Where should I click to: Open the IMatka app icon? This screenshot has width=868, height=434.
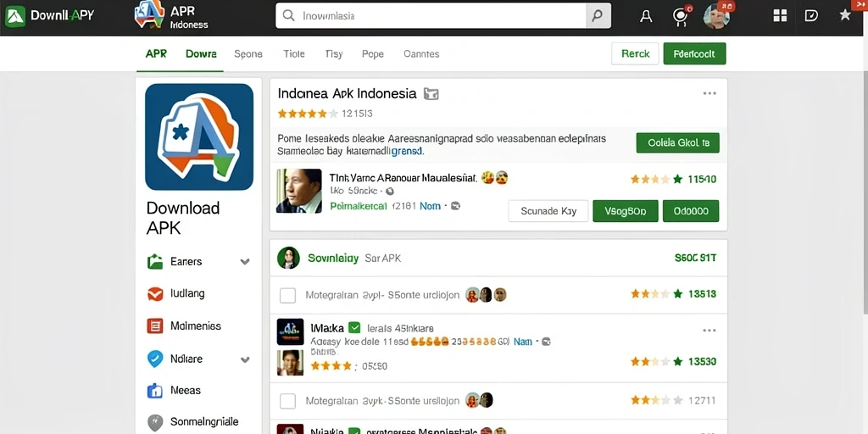click(x=290, y=331)
